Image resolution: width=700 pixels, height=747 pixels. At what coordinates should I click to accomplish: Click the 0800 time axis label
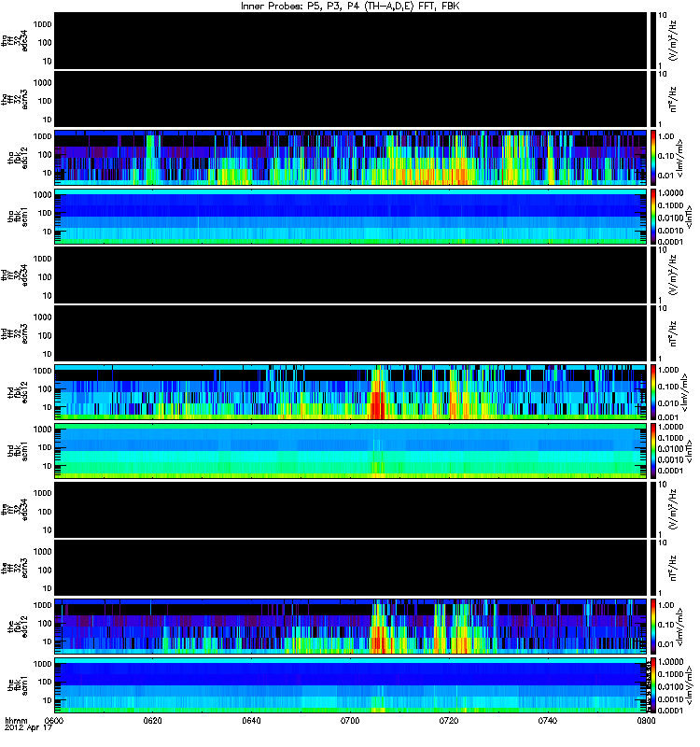coord(646,721)
